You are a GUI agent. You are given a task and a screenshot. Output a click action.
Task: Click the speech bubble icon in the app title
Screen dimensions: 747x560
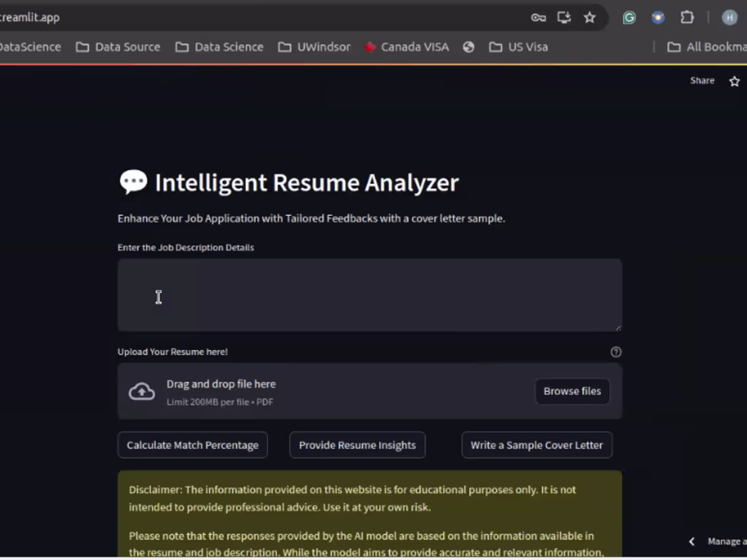(133, 182)
